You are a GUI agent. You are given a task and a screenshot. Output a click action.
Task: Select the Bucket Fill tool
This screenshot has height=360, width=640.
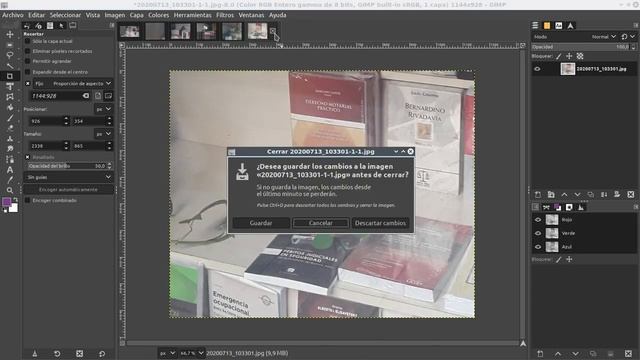click(10, 107)
